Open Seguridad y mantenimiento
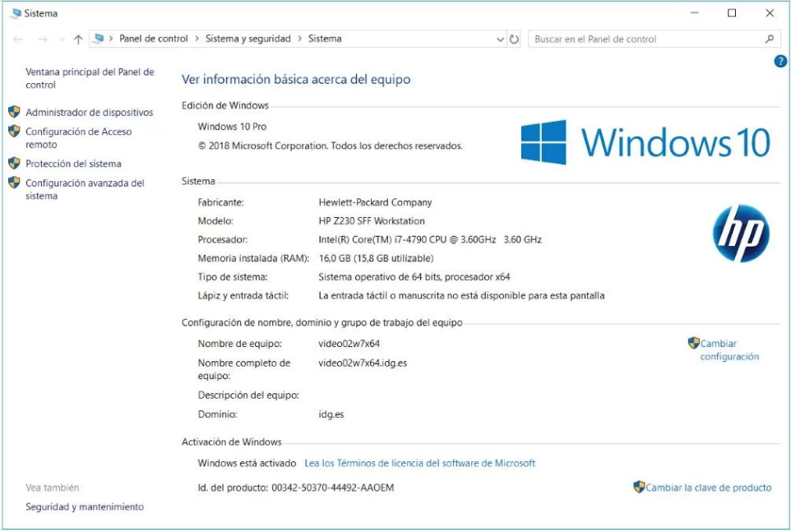This screenshot has height=532, width=791. tap(85, 507)
